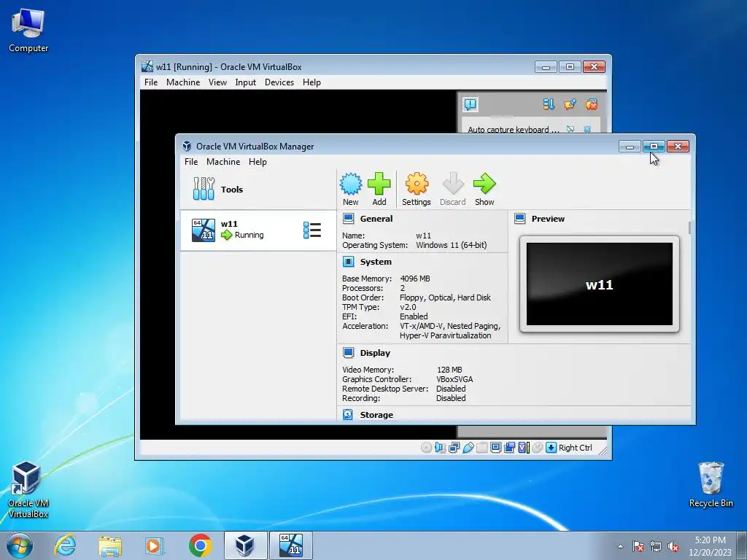Open Machine menu in VirtualBox Manager

point(223,162)
